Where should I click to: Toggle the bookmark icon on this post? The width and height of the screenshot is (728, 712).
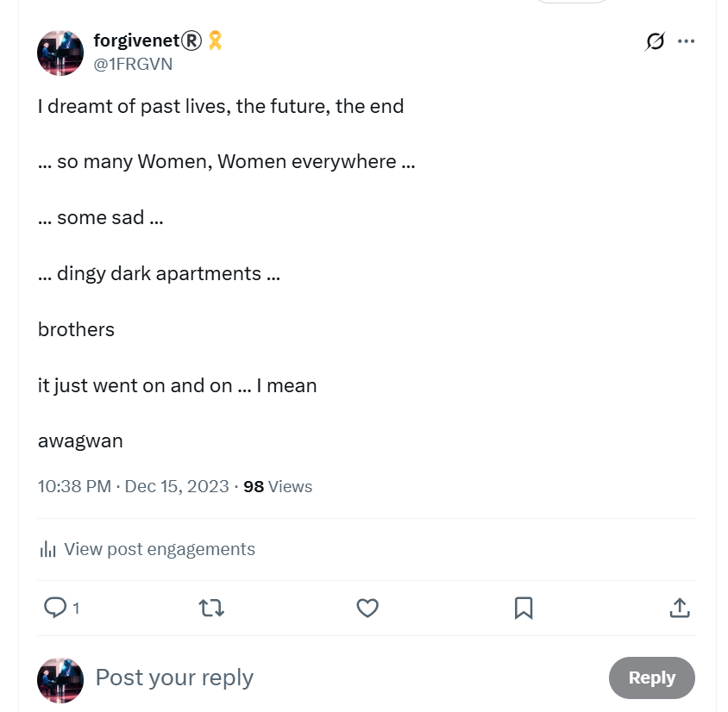(x=524, y=608)
